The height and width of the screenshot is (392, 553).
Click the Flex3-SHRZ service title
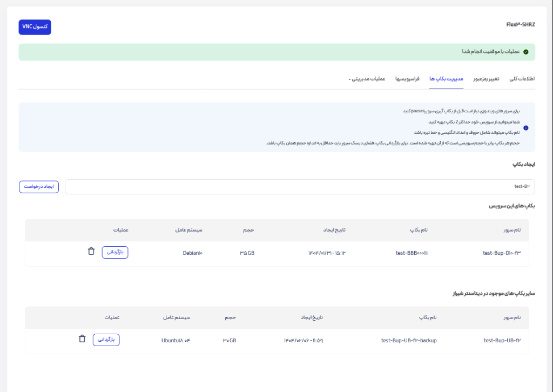tap(520, 25)
